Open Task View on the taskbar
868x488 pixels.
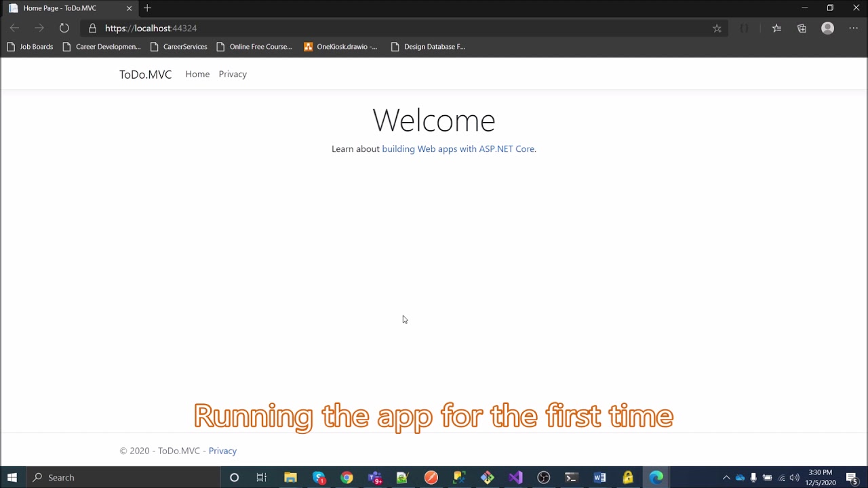click(x=262, y=477)
